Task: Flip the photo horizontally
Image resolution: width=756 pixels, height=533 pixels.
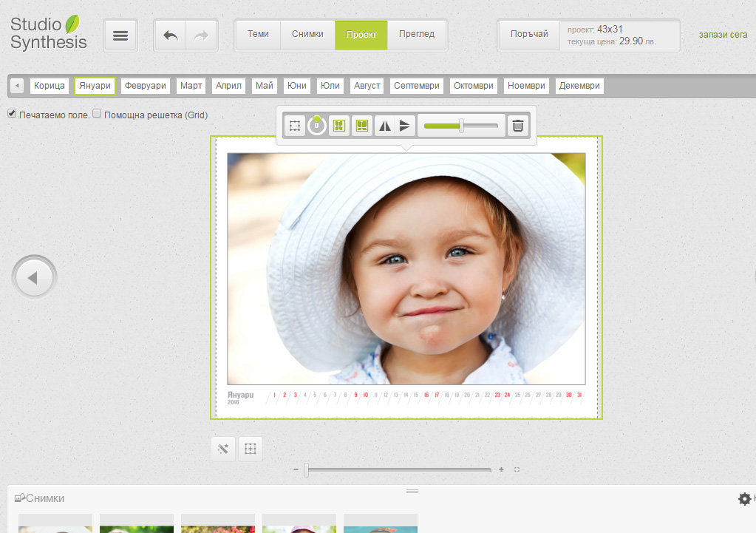Action: (x=385, y=126)
